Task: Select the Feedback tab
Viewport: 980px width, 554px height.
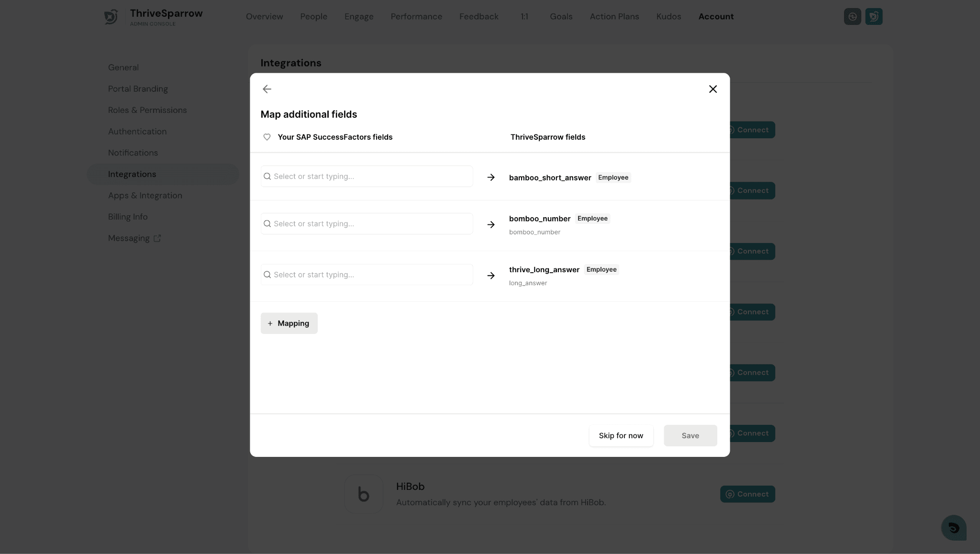Action: [479, 17]
